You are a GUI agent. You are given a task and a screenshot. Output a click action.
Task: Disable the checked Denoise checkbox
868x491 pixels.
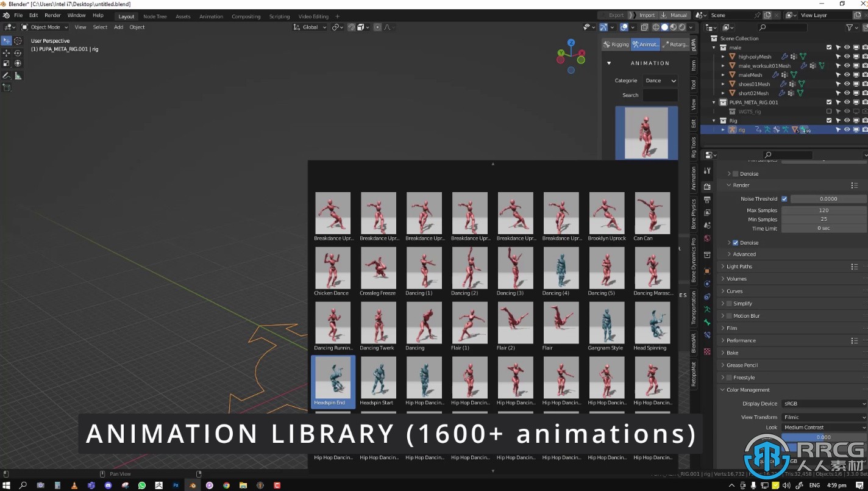pyautogui.click(x=735, y=243)
